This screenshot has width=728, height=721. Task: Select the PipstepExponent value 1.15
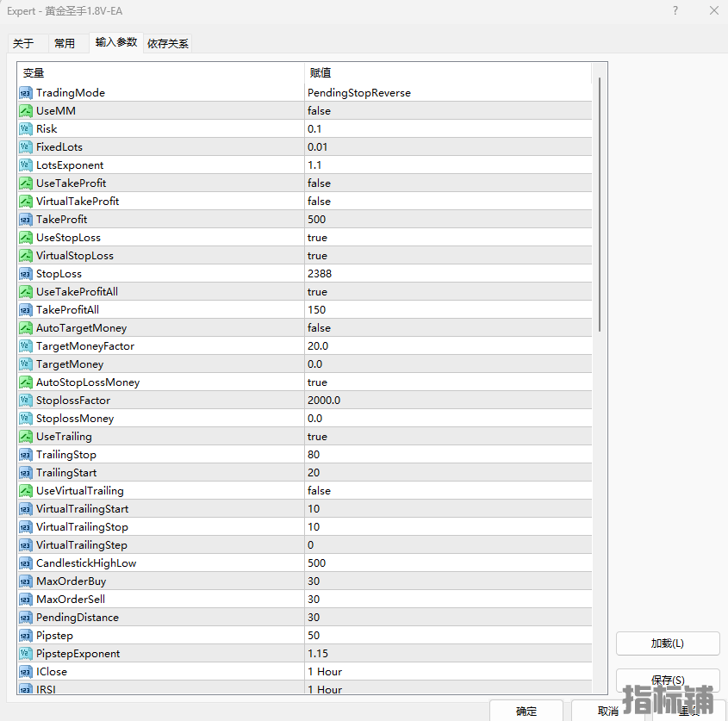coord(318,654)
